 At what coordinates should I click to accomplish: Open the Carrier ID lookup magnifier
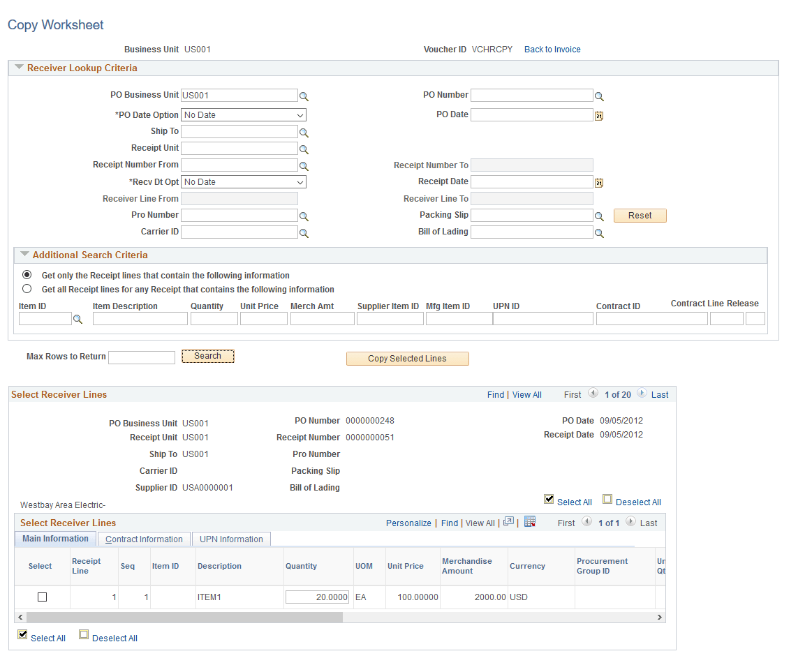click(x=304, y=233)
